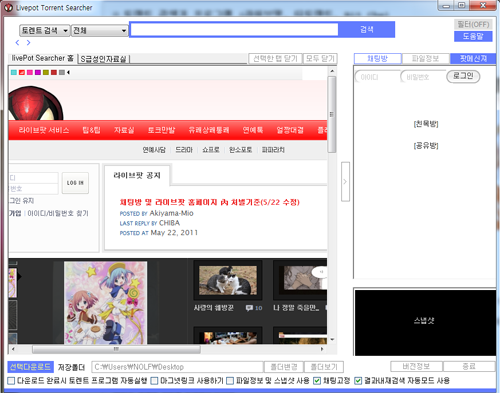Select the pink color theme square
The image size is (500, 393).
[30, 72]
